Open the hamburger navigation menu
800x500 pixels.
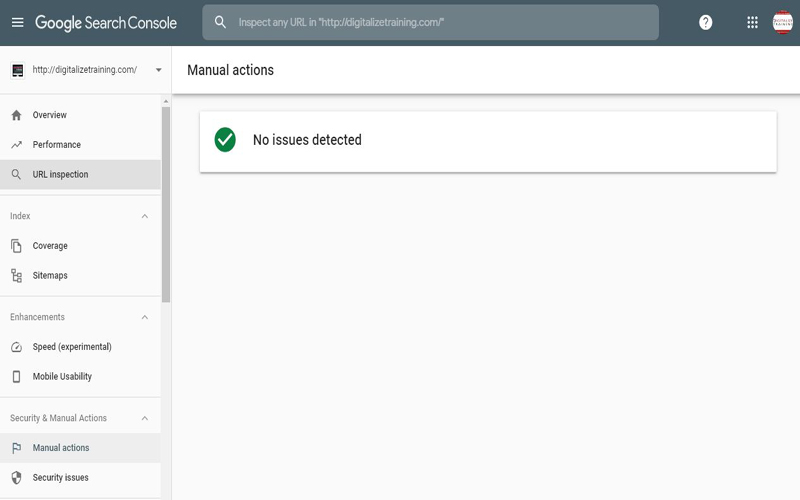(17, 22)
